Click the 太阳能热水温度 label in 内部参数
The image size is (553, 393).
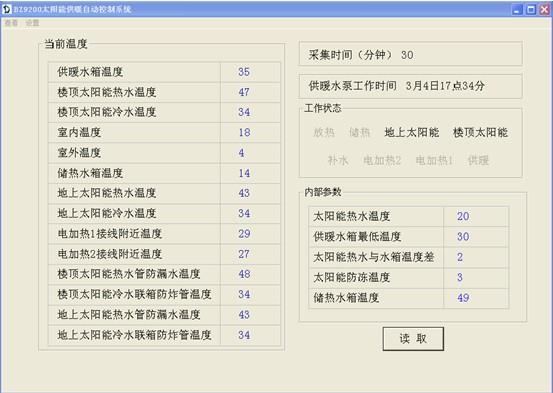352,216
